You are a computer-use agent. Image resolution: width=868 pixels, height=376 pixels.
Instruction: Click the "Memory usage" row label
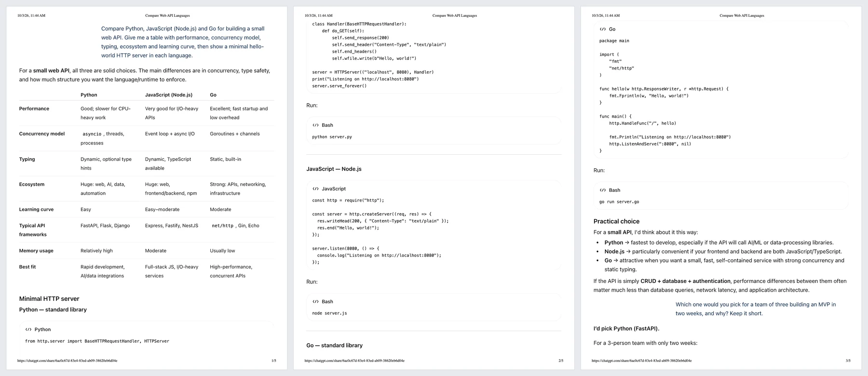[x=36, y=251]
